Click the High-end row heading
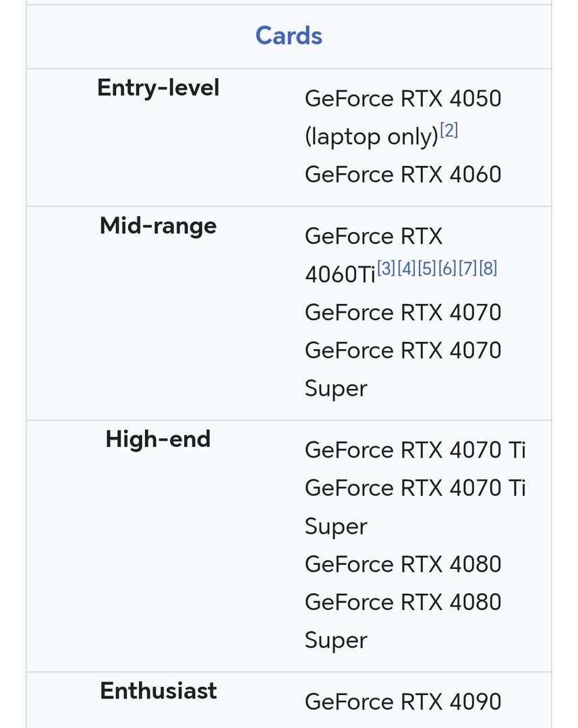This screenshot has width=578, height=728. [158, 439]
